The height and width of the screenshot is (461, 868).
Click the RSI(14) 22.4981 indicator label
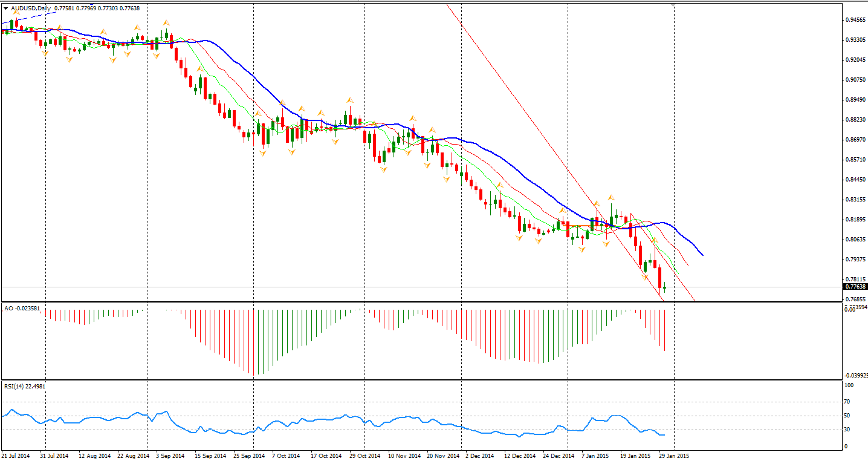coord(25,386)
